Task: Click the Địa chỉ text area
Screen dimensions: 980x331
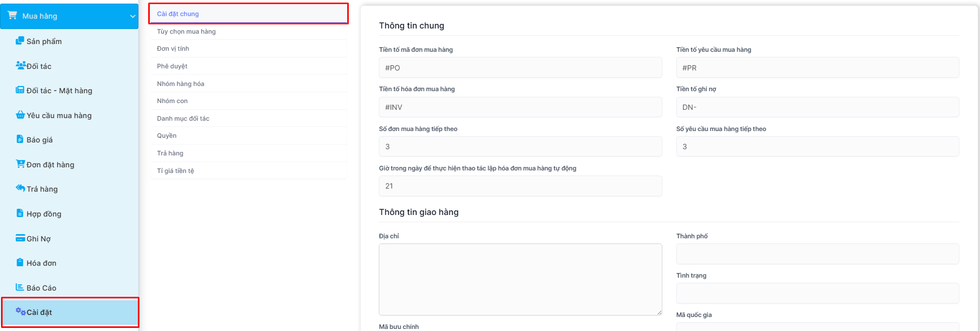Action: (520, 279)
